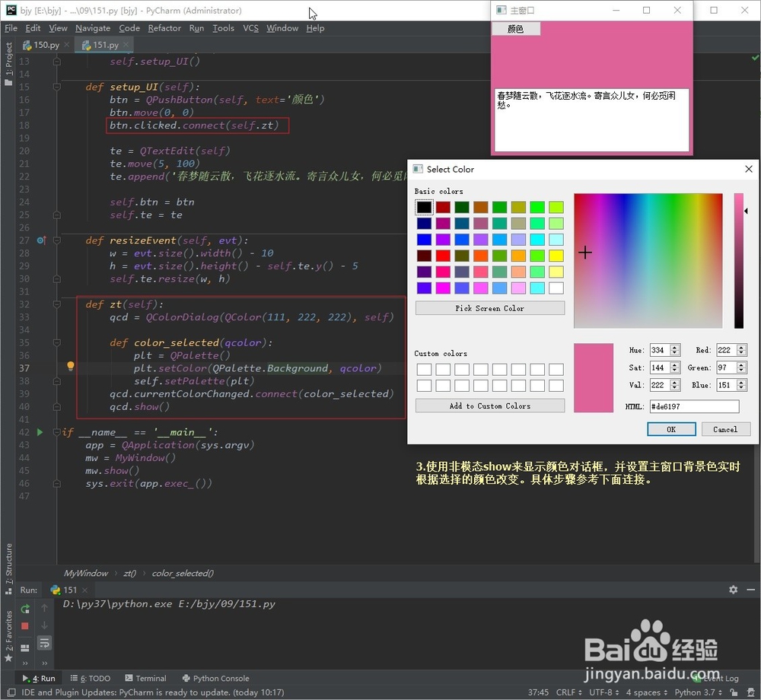Click the scroll down arrow in Run panel

pos(44,625)
